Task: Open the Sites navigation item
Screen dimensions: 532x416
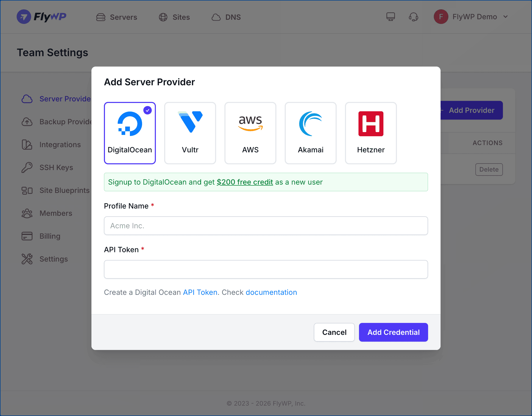Action: coord(174,17)
